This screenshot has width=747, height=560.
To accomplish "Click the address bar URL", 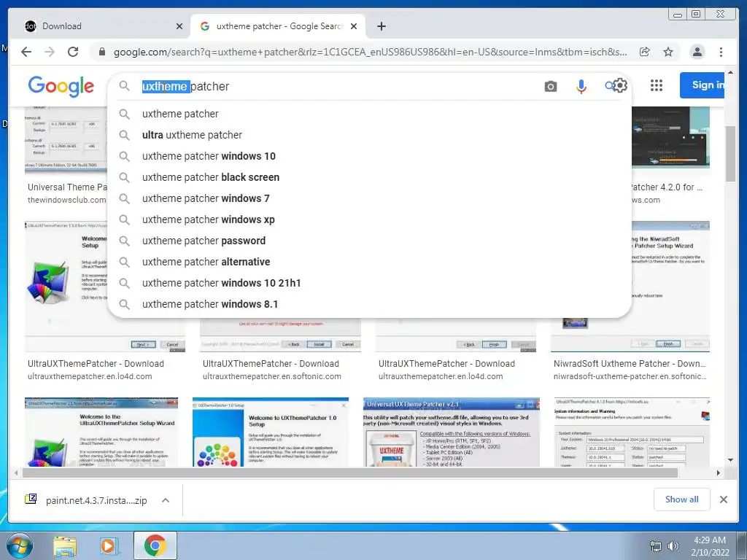I will click(370, 52).
